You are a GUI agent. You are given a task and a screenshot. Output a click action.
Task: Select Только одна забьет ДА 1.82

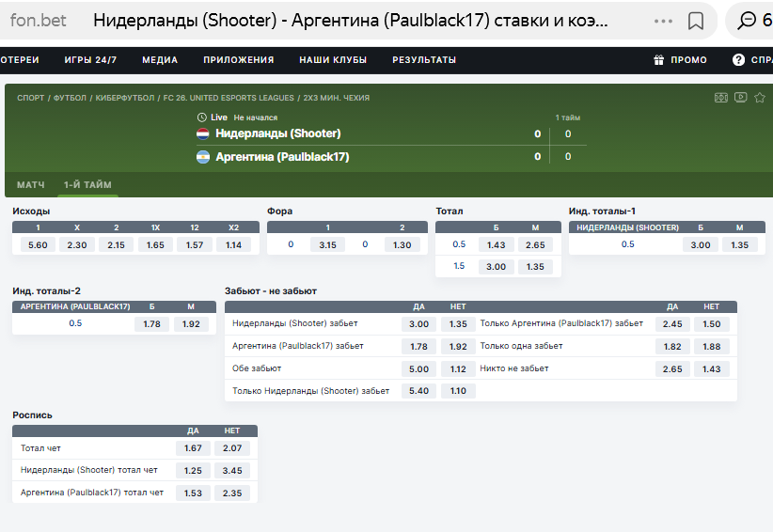672,347
